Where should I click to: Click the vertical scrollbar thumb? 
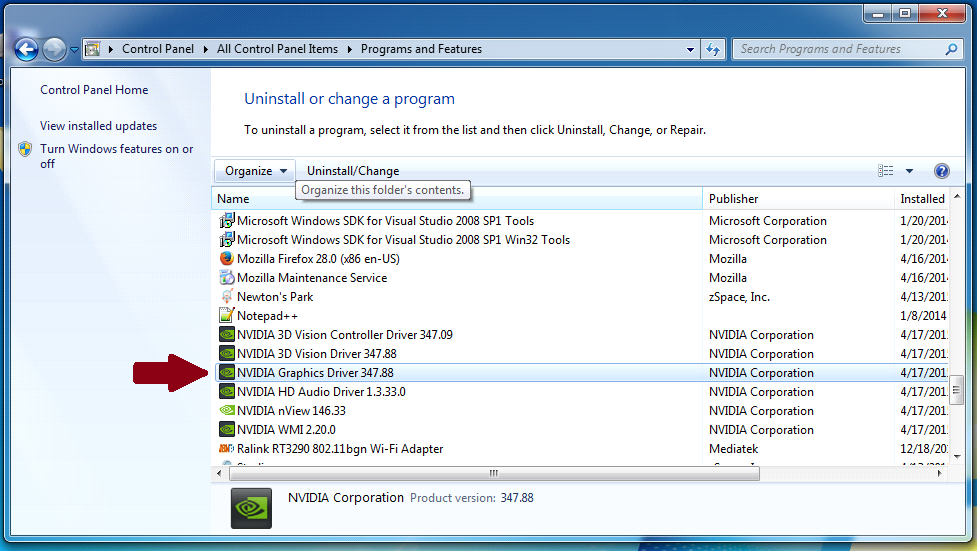[957, 391]
